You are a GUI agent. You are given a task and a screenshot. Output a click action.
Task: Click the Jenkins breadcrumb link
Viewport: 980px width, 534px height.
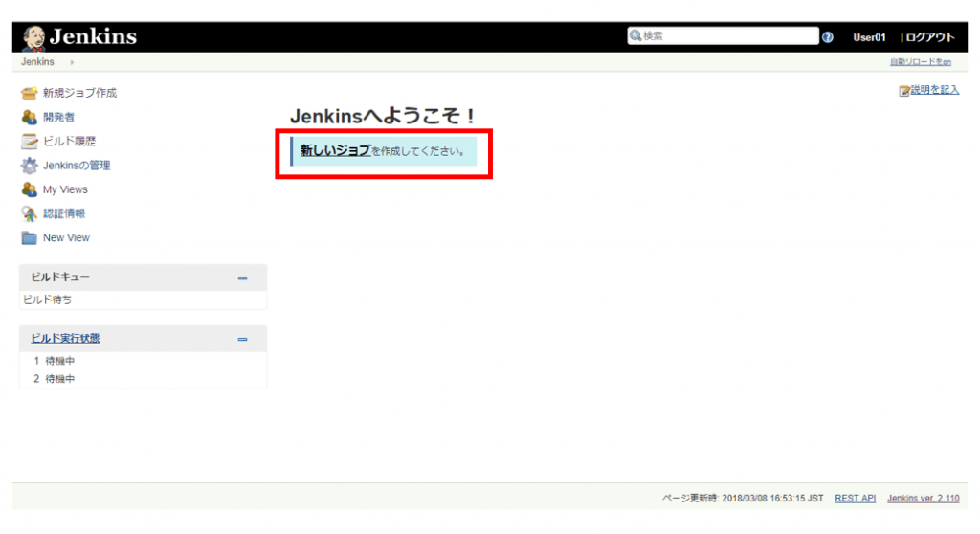(x=37, y=62)
